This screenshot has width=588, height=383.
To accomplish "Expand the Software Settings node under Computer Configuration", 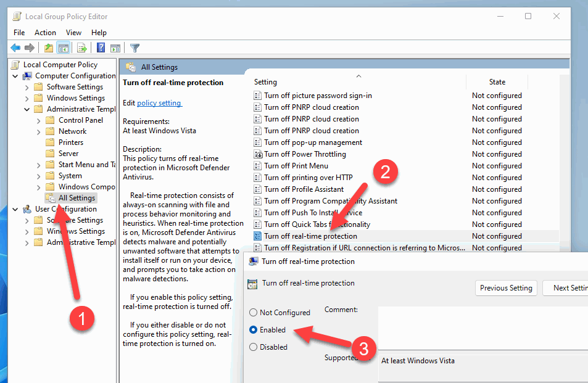I will tap(27, 88).
